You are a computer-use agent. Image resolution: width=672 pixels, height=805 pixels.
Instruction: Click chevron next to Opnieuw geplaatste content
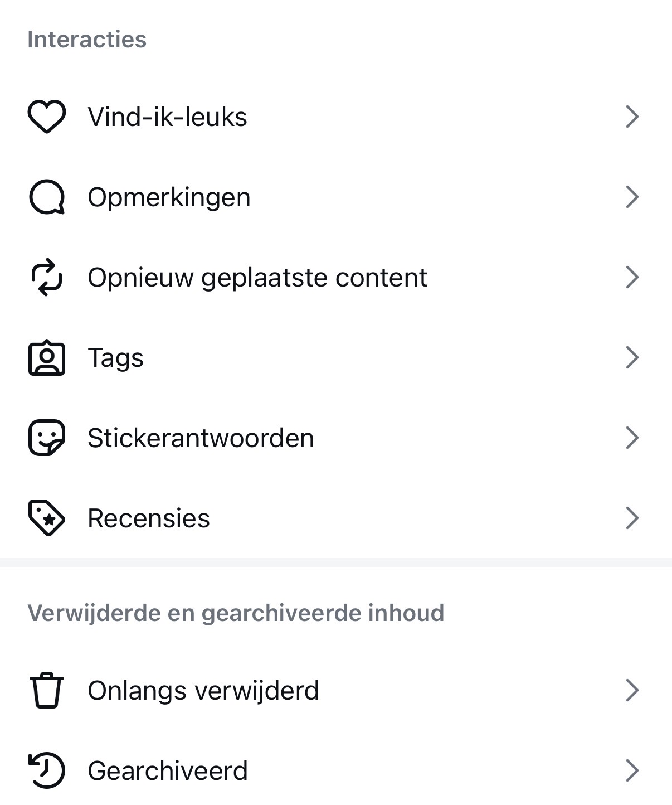click(632, 277)
